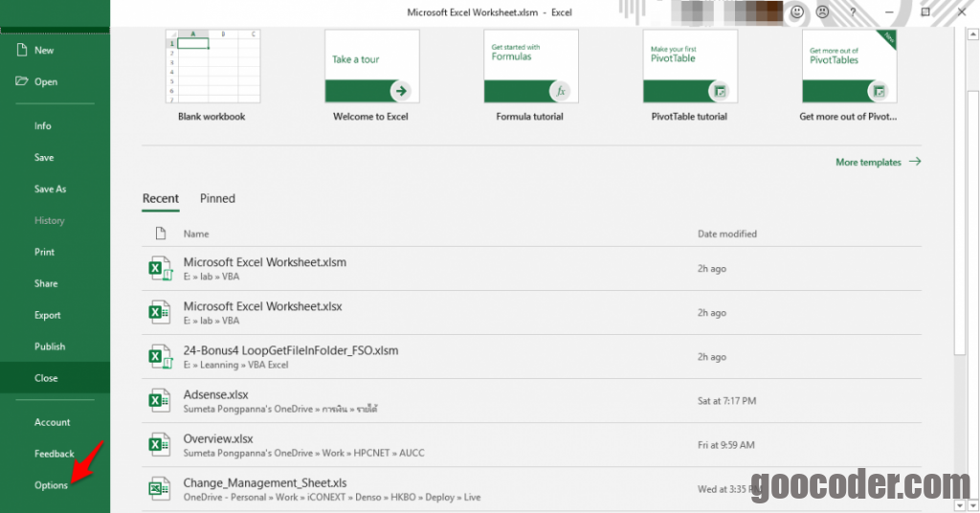Click the question mark help icon
The width and height of the screenshot is (980, 513).
click(853, 11)
